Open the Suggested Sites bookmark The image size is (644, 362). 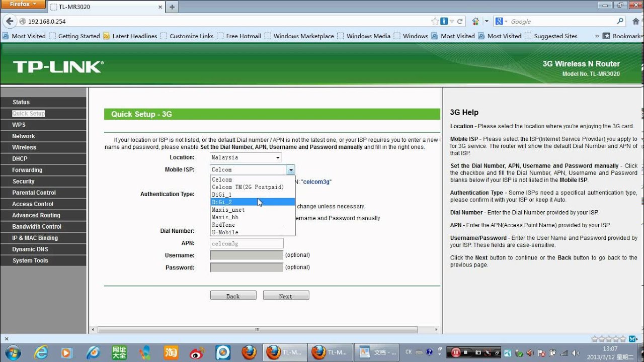[x=551, y=36]
